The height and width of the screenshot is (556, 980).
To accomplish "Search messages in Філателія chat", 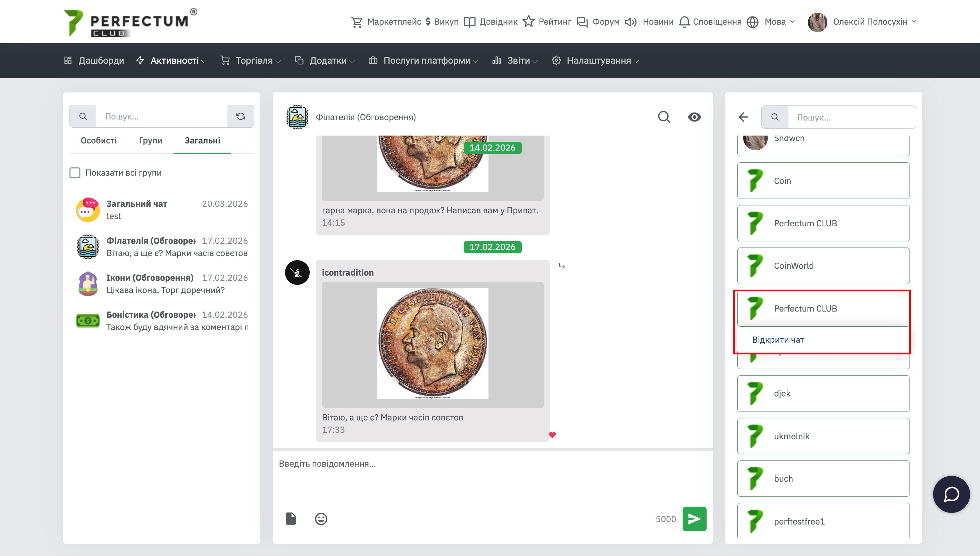I will (664, 117).
